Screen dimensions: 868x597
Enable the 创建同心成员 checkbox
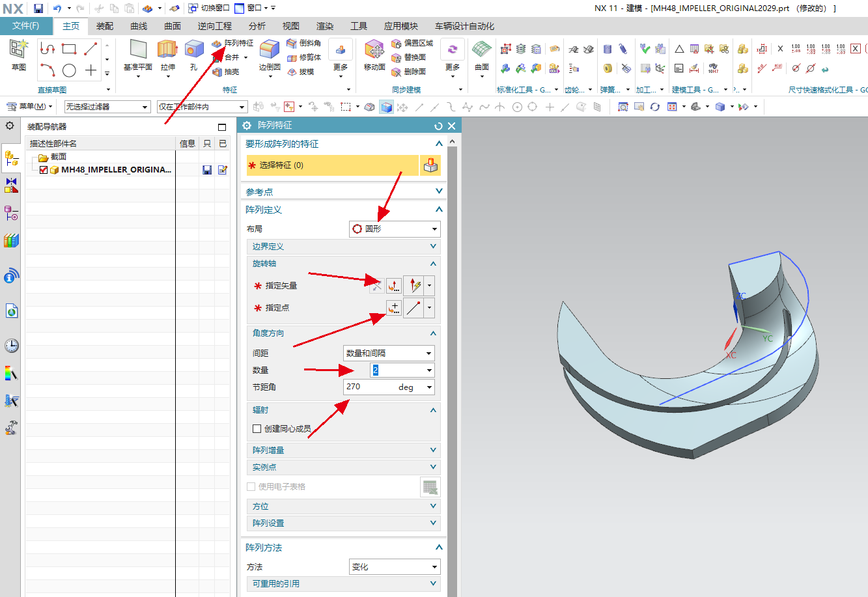coord(257,428)
